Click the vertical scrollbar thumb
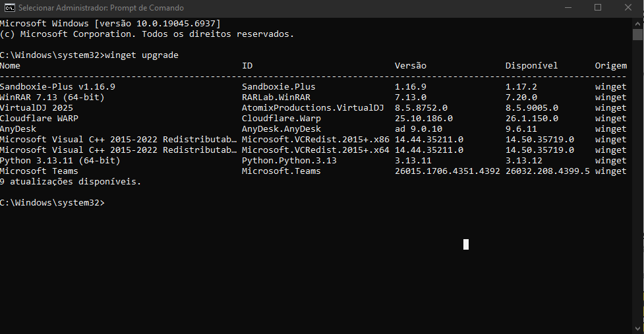Viewport: 644px width, 334px height. 637,34
